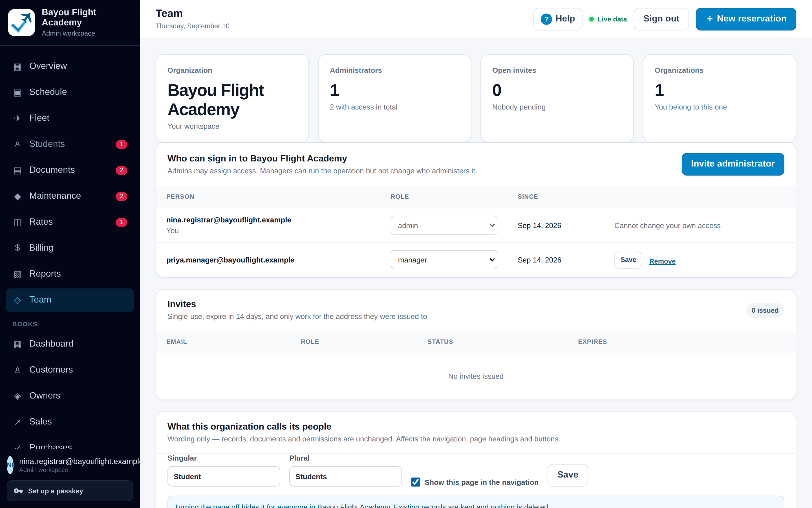Save the people naming settings

point(568,475)
